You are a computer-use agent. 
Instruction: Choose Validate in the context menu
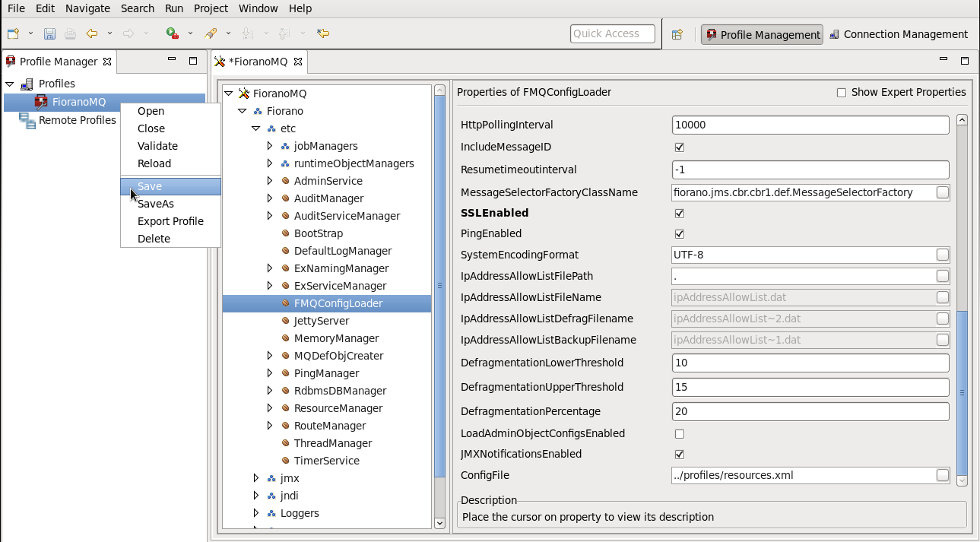pyautogui.click(x=170, y=146)
